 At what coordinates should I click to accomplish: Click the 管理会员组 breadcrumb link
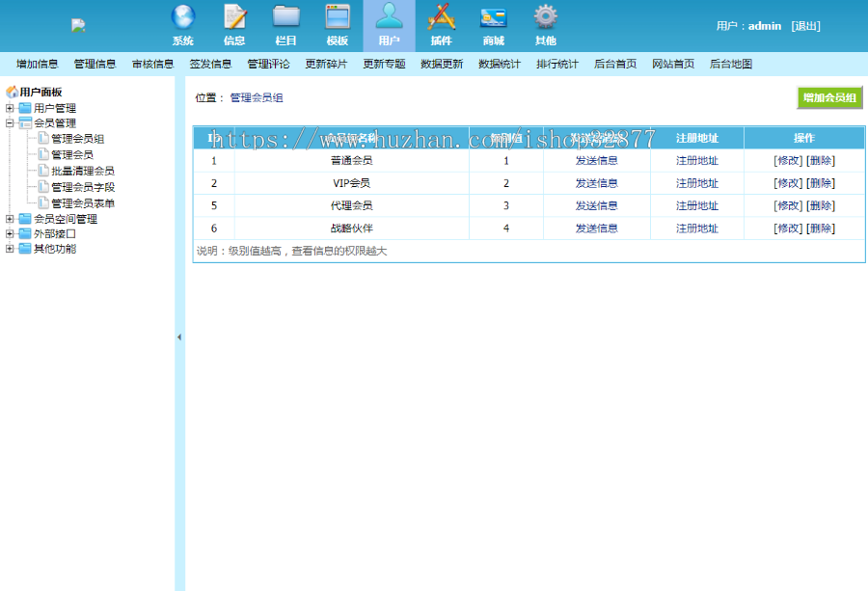pyautogui.click(x=257, y=98)
